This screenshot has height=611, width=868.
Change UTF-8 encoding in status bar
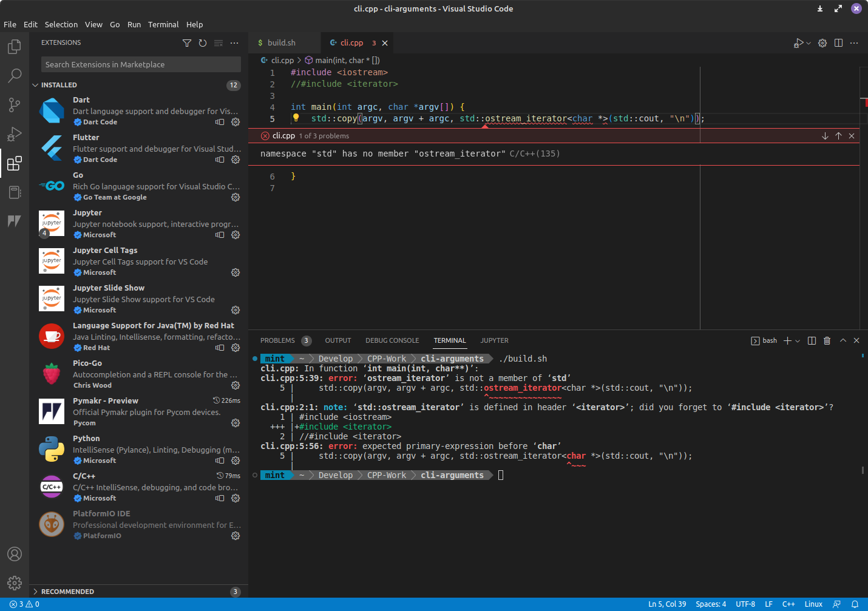[745, 604]
